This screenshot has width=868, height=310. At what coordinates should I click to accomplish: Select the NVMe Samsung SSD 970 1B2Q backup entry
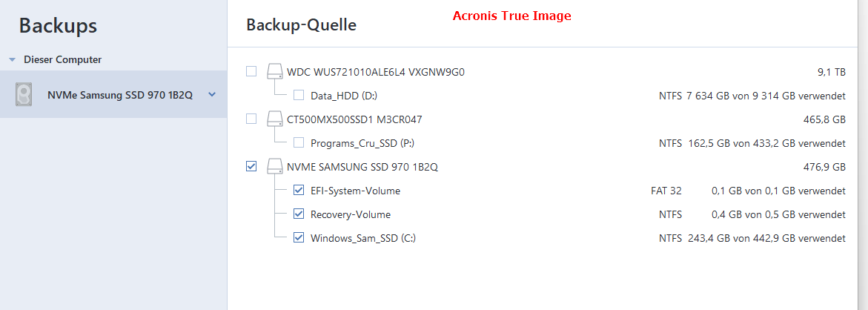(113, 94)
